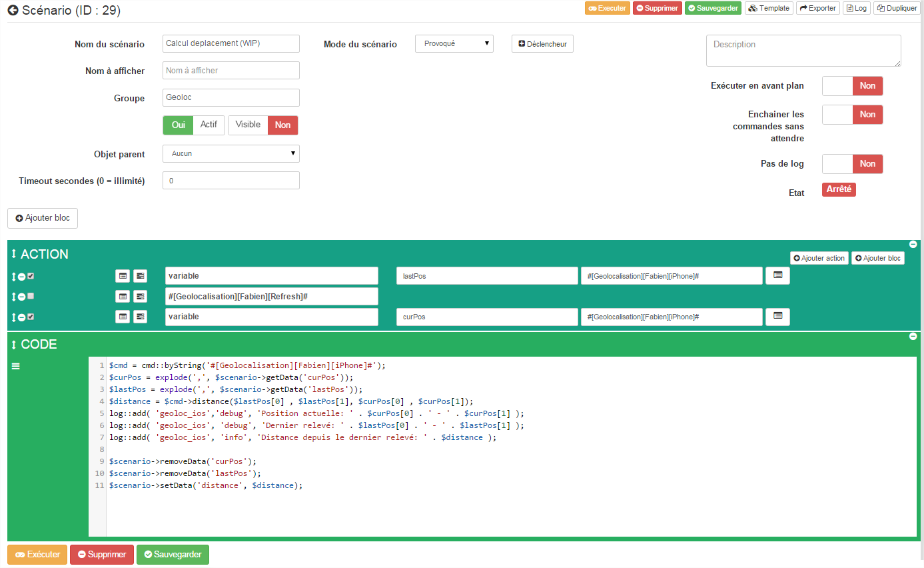The height and width of the screenshot is (568, 924).
Task: Click the top Sauvegarder button
Action: [x=713, y=9]
